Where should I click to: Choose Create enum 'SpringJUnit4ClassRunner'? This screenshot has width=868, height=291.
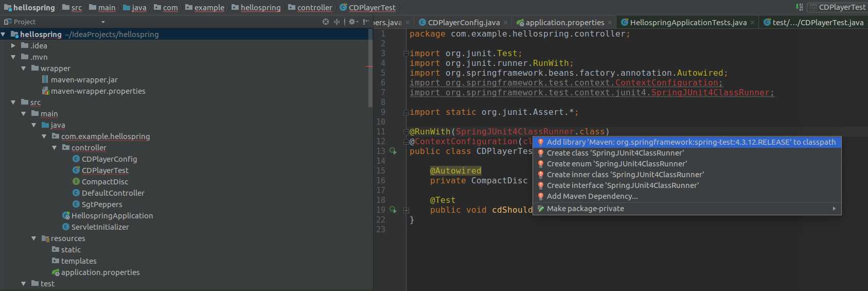click(687, 164)
